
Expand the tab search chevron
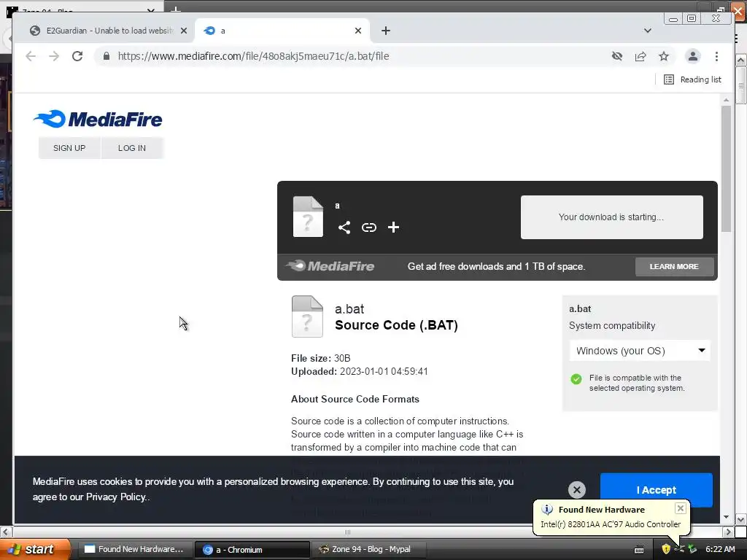(648, 31)
